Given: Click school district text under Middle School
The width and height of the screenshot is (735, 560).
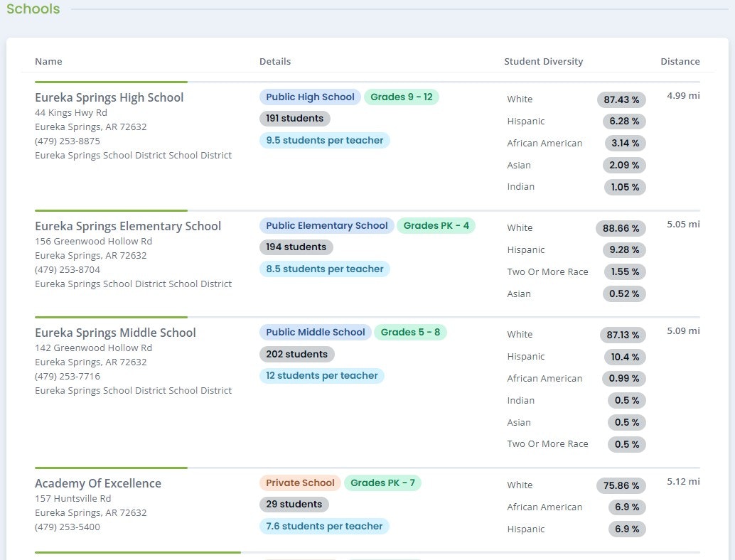Looking at the screenshot, I should (x=133, y=390).
